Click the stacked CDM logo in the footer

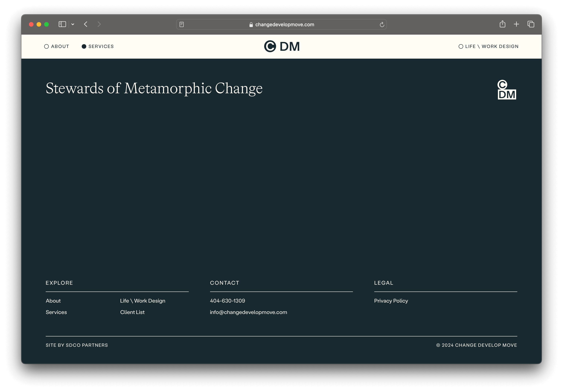[x=507, y=90]
